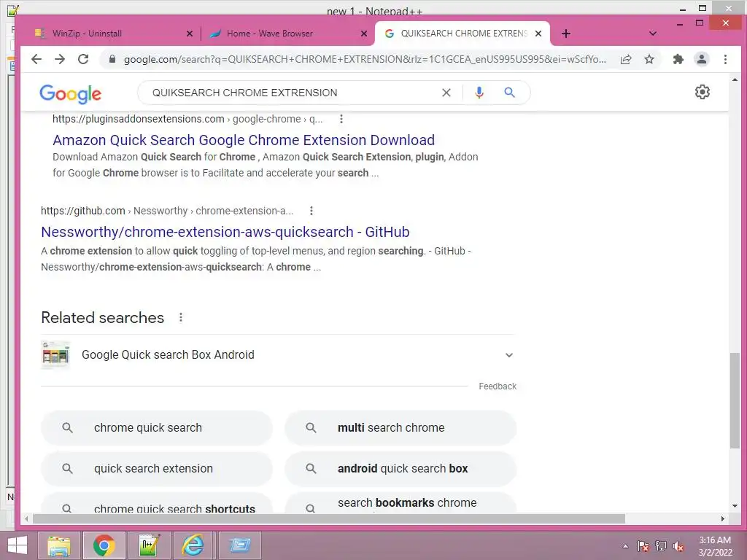Click the scroll left arrow
The height and width of the screenshot is (560, 747).
click(27, 518)
